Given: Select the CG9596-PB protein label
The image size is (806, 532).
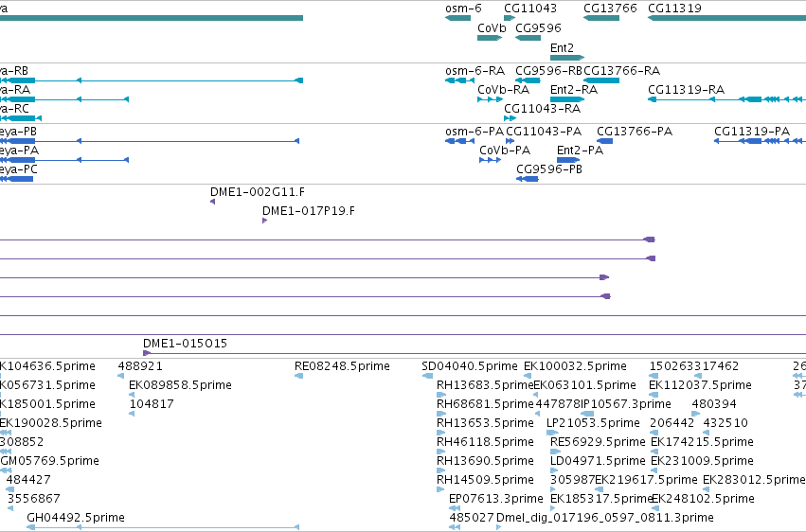Looking at the screenshot, I should click(549, 169).
